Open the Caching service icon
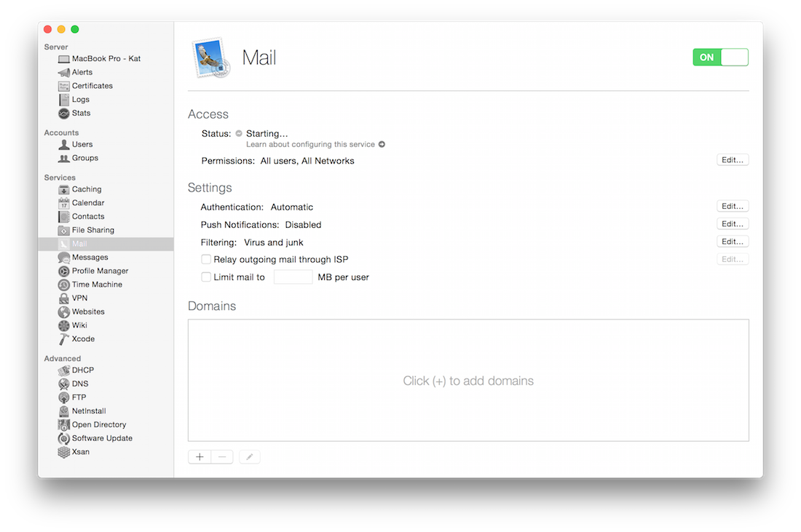The width and height of the screenshot is (801, 532). (x=64, y=189)
